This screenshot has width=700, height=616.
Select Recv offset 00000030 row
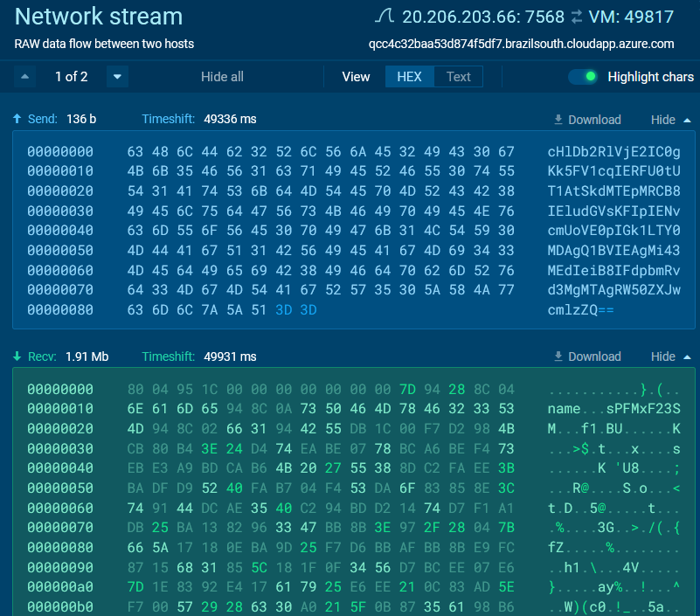[354, 448]
